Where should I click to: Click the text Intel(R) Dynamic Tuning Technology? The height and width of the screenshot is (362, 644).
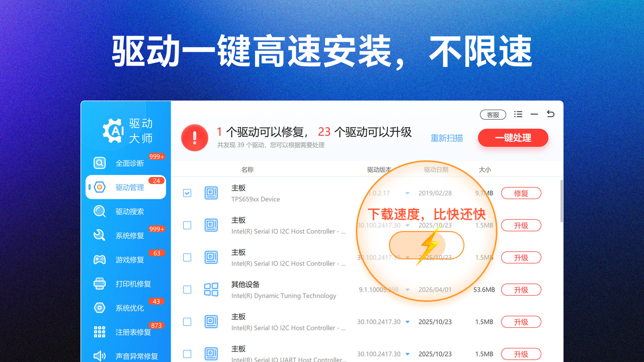coord(284,296)
